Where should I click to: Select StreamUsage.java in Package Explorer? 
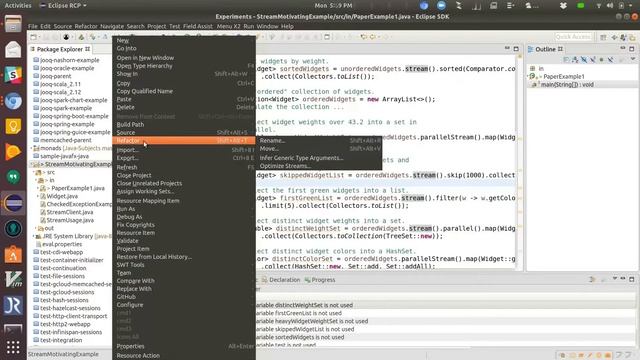point(70,220)
